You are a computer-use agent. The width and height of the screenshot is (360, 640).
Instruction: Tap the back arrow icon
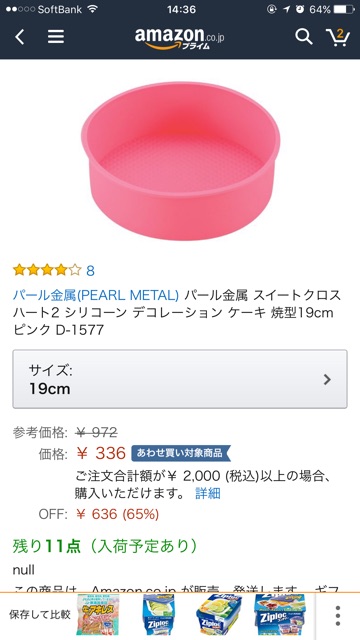pos(20,37)
